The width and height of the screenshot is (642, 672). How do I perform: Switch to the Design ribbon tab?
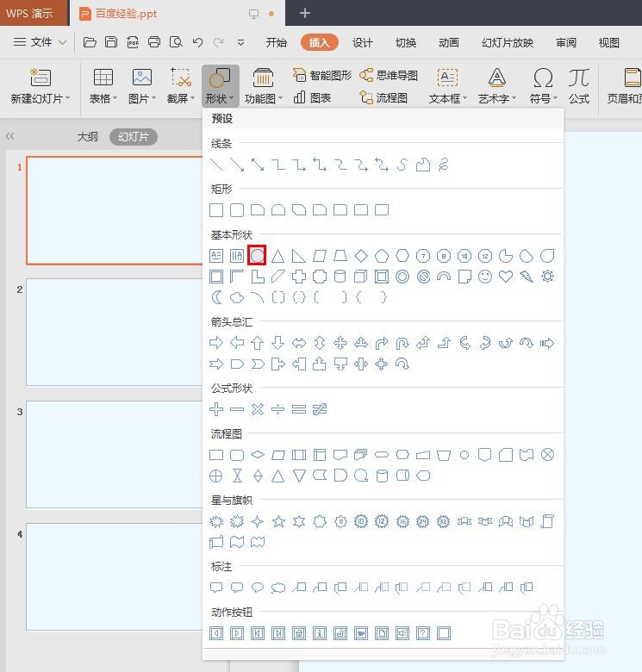click(363, 42)
